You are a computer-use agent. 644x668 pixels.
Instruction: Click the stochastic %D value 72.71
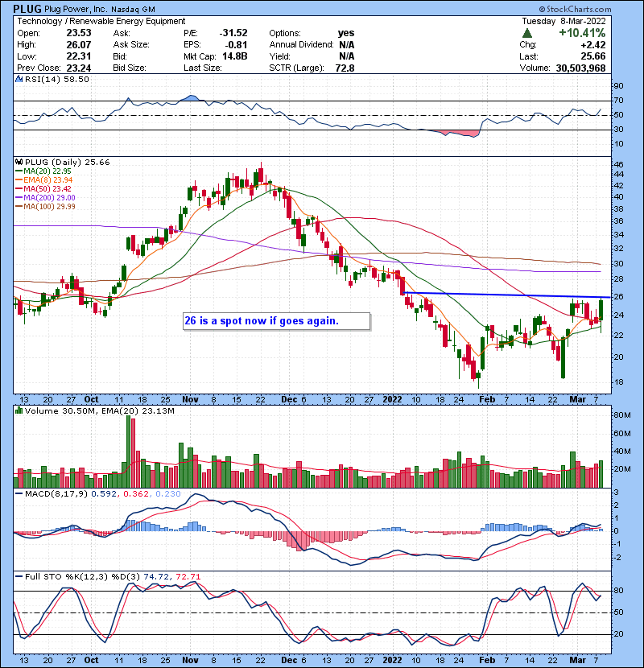[188, 576]
